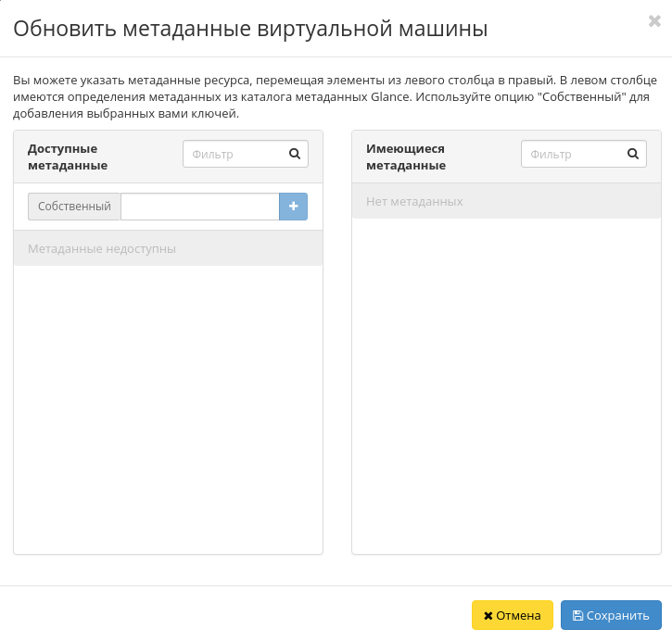
Task: Click the empty area of the available metadata list
Action: (168, 408)
